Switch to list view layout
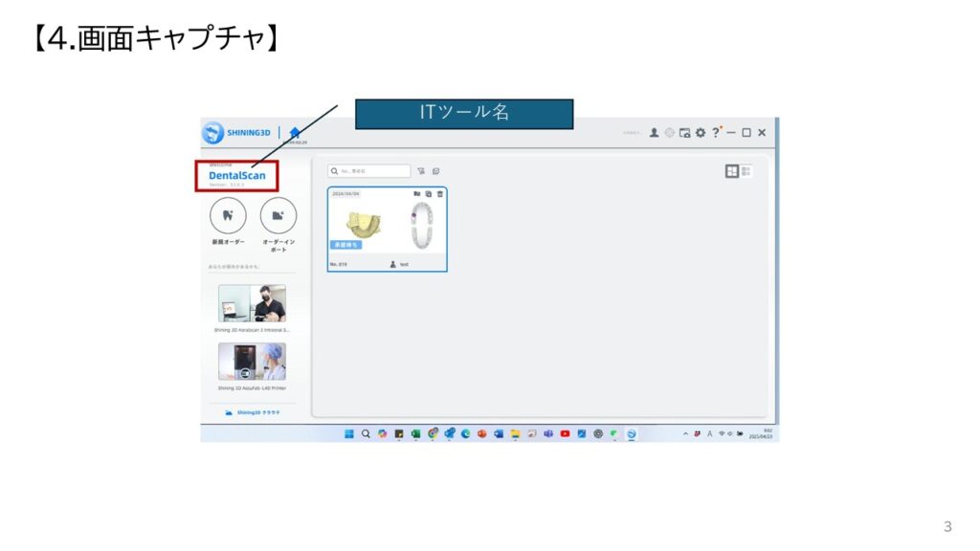The width and height of the screenshot is (980, 551). click(x=746, y=171)
